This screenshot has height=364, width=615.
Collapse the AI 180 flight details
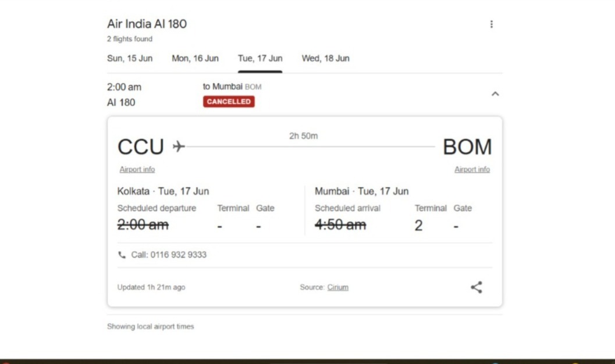495,94
